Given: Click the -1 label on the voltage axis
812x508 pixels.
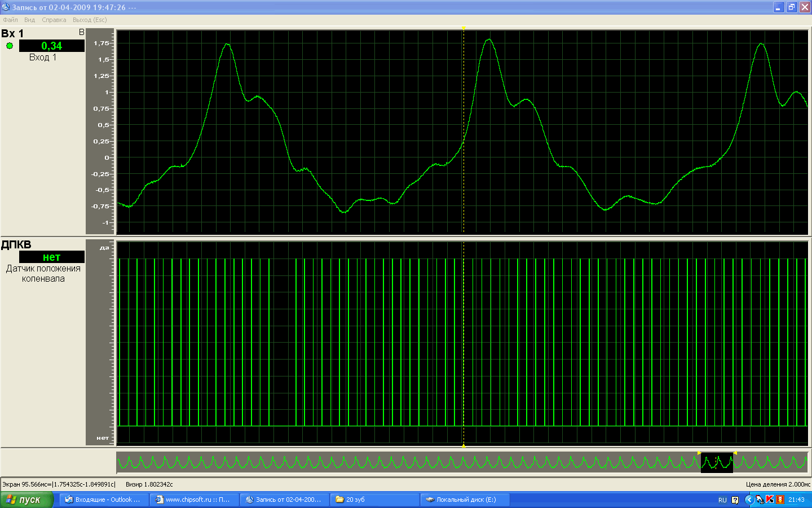Looking at the screenshot, I should pos(105,222).
